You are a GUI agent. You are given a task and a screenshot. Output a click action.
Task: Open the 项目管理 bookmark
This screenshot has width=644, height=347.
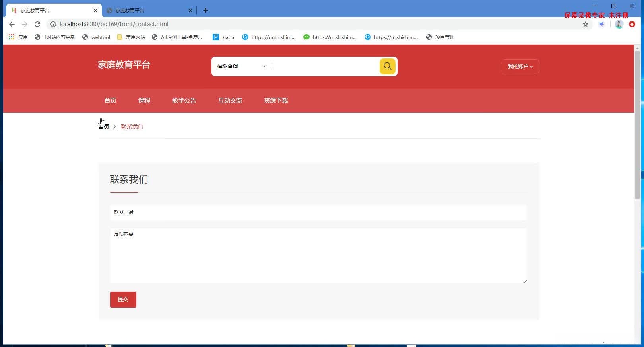[x=440, y=37]
